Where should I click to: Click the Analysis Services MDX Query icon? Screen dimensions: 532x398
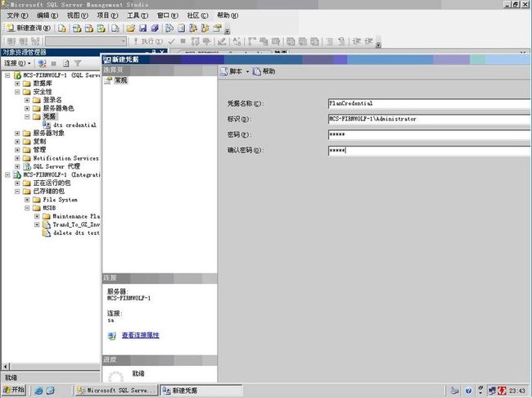pos(77,28)
